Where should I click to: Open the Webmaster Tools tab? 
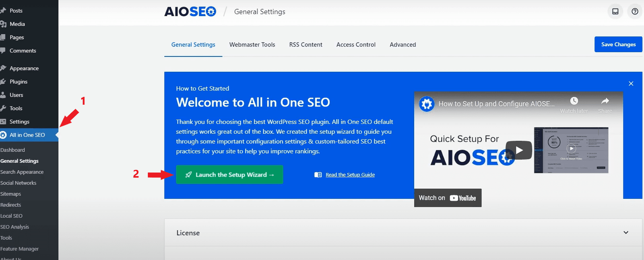point(252,45)
